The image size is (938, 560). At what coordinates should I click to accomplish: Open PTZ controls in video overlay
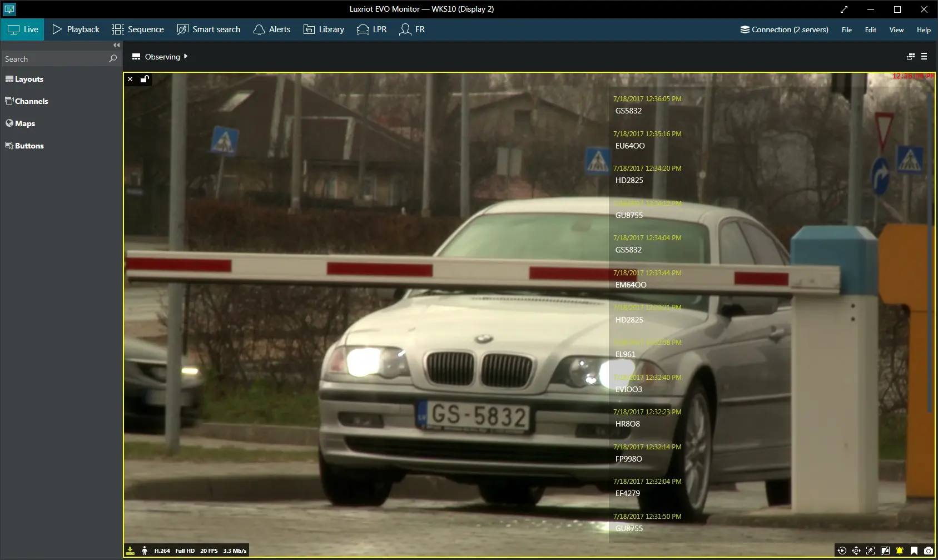[x=856, y=551]
